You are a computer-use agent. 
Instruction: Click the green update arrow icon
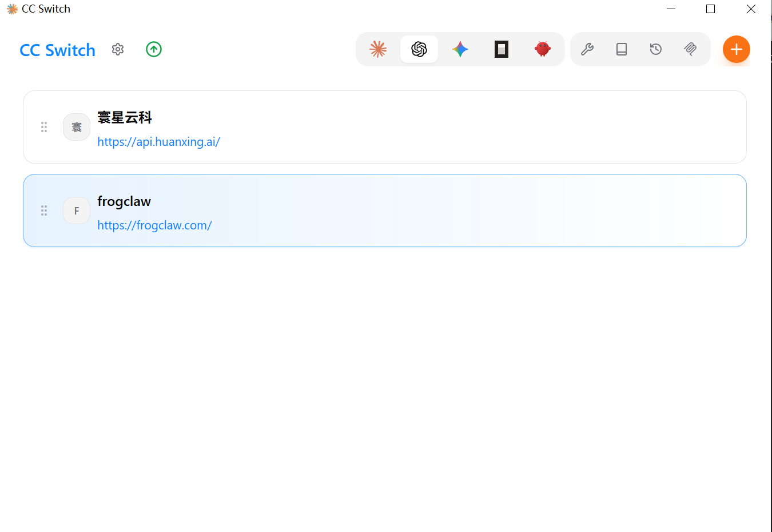tap(154, 49)
